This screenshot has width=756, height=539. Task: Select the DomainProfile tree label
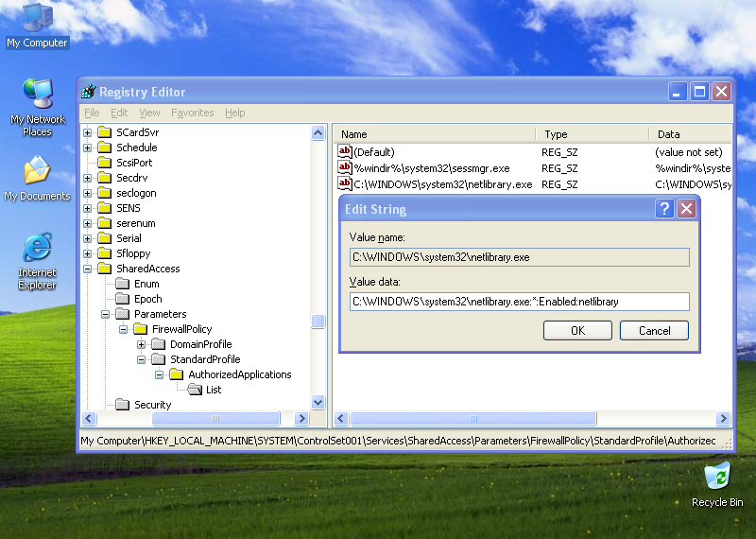coord(200,344)
